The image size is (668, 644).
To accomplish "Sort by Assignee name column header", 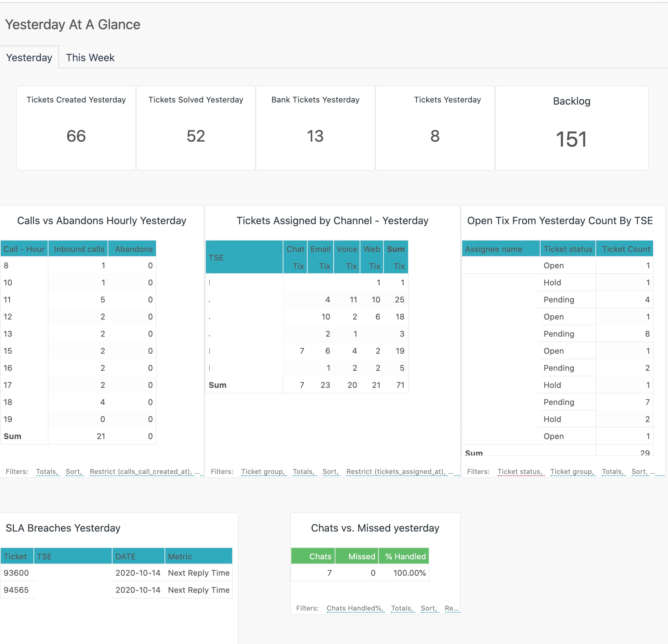I will tap(501, 249).
